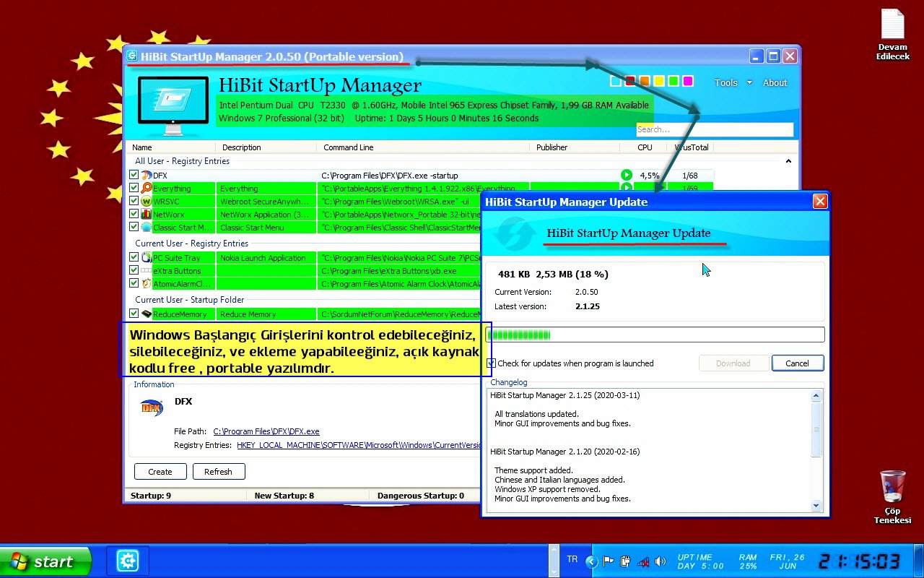The width and height of the screenshot is (924, 578).
Task: Click the NetWorx chart icon in list
Action: pyautogui.click(x=147, y=215)
